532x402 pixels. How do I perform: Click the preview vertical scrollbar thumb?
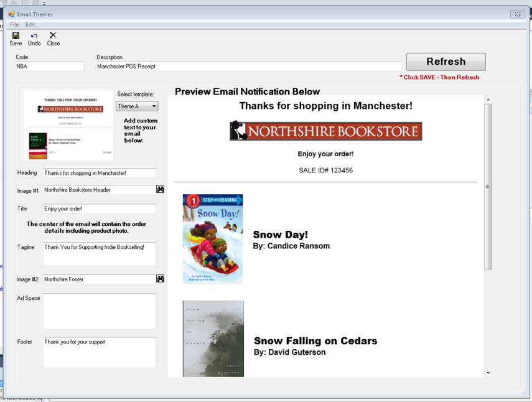(x=488, y=187)
